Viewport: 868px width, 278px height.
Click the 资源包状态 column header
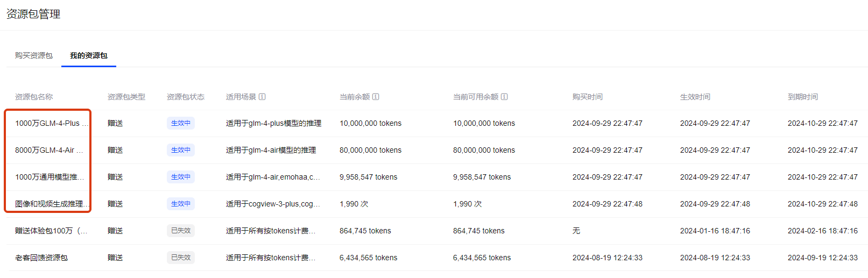[x=186, y=97]
